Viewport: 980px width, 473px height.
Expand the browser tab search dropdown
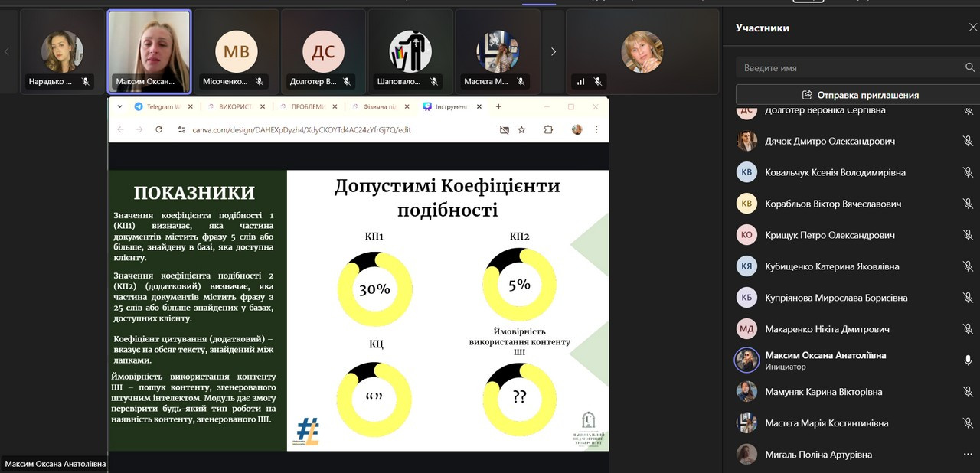pyautogui.click(x=120, y=107)
